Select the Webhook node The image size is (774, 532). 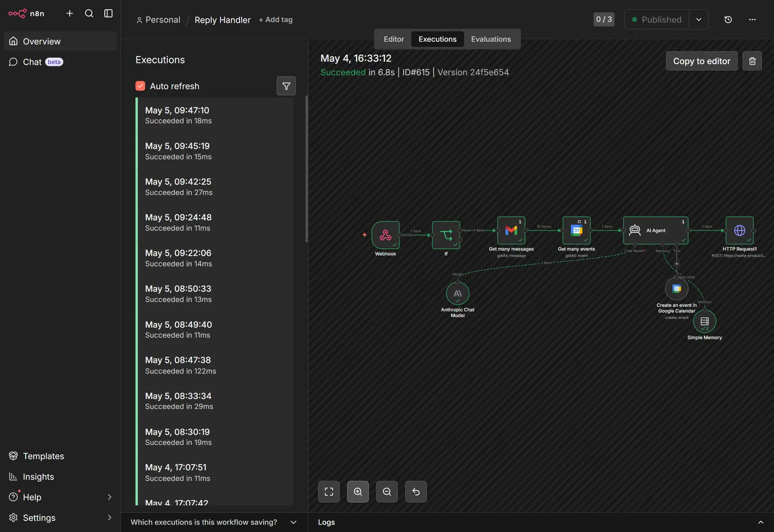[385, 235]
